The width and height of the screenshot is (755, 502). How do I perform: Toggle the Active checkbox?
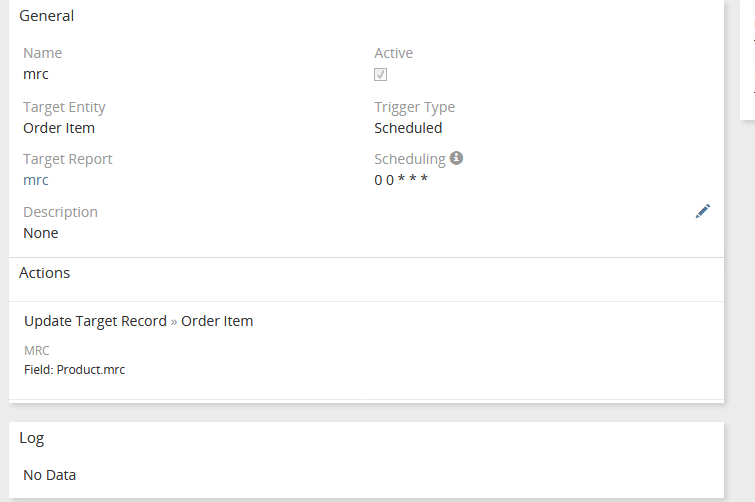click(x=381, y=75)
